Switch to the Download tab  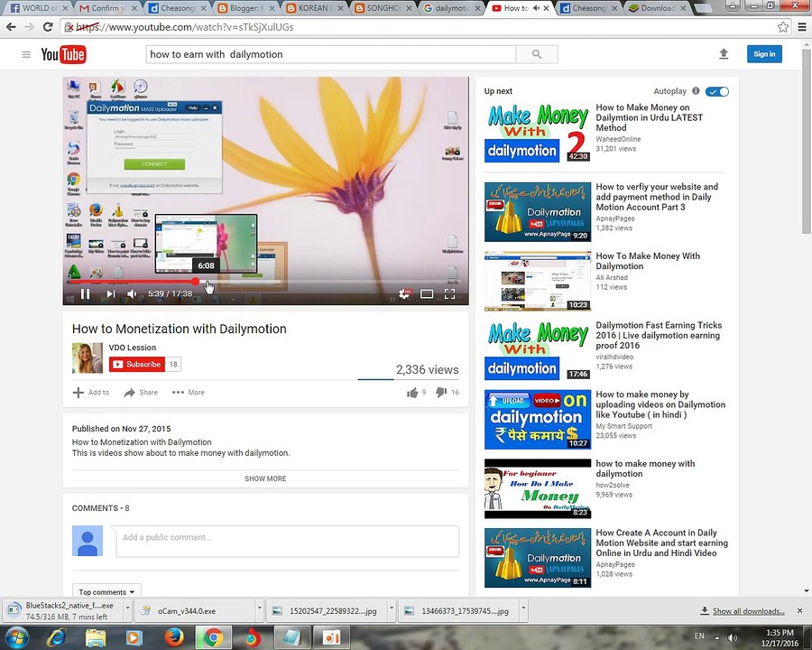pos(658,8)
